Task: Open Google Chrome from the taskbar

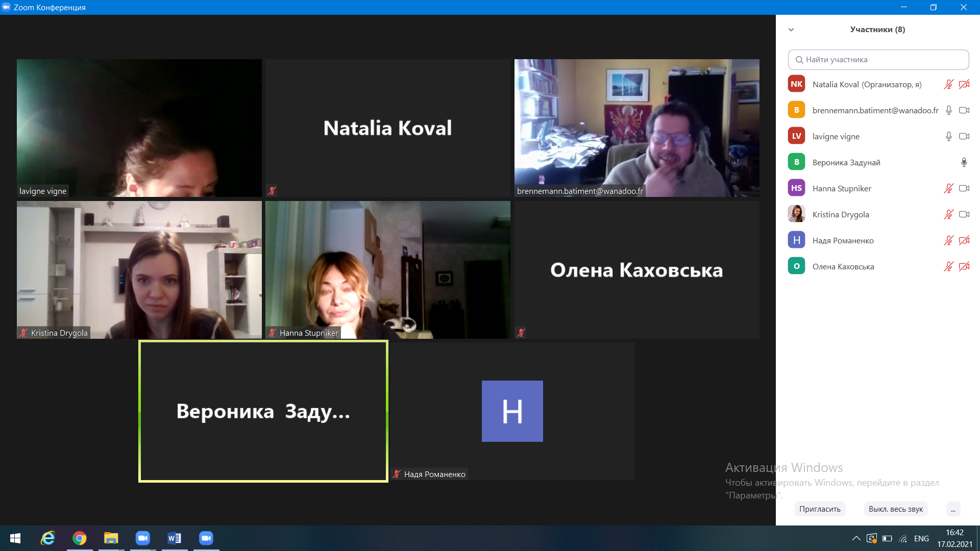Action: (79, 538)
